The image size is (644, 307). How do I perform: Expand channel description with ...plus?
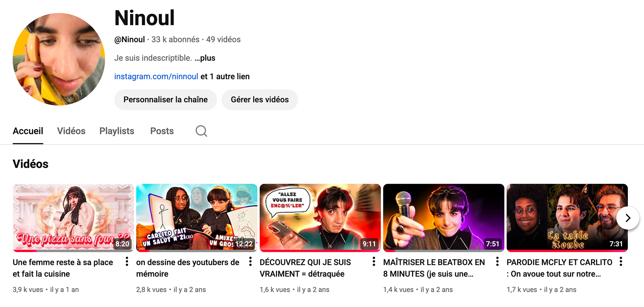coord(205,58)
